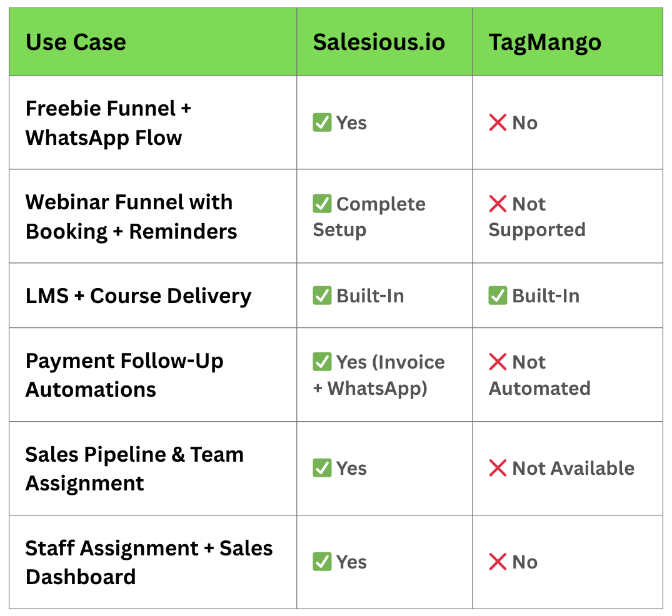672x616 pixels.
Task: Click checkmark beside Yes (Invoice + WhatsApp)
Action: click(322, 362)
